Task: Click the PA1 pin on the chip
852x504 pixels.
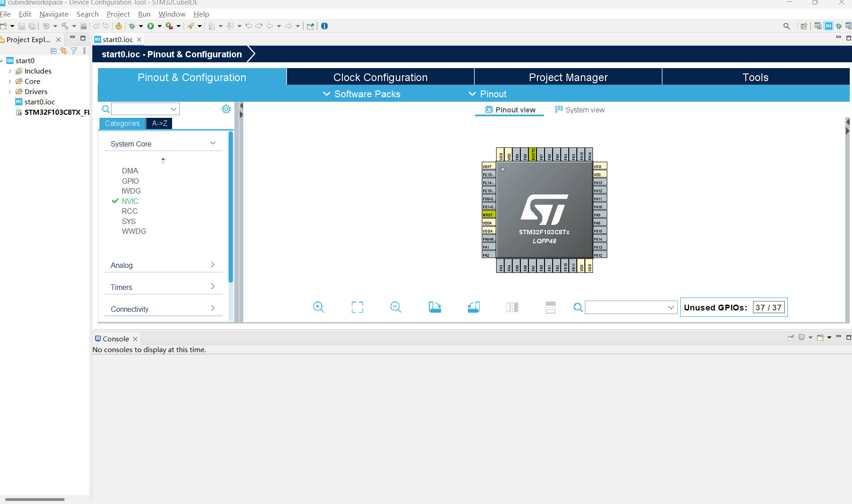Action: click(489, 247)
